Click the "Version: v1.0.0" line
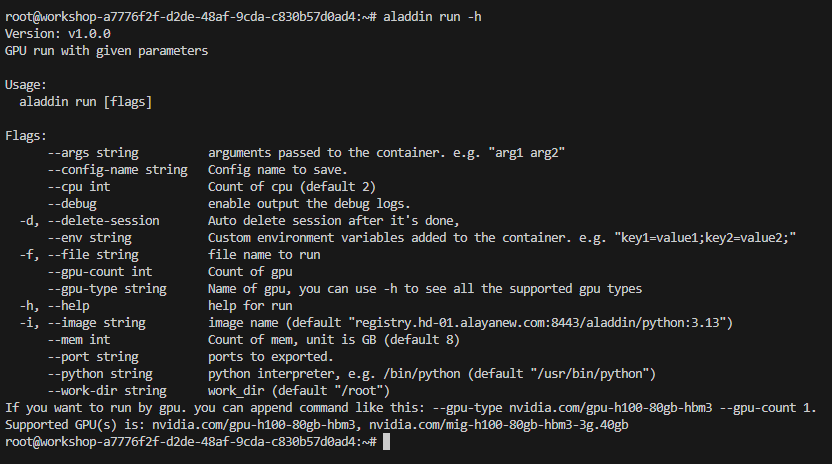 point(54,33)
